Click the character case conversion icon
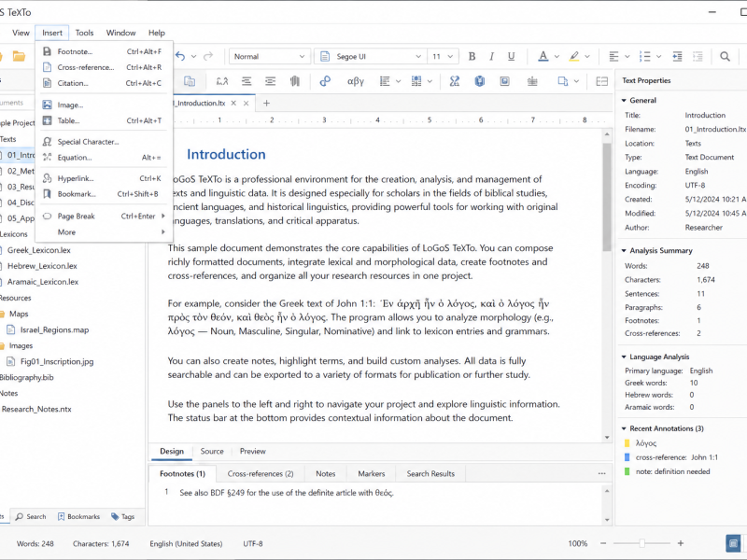Screen dimensions: 747x560 point(222,81)
